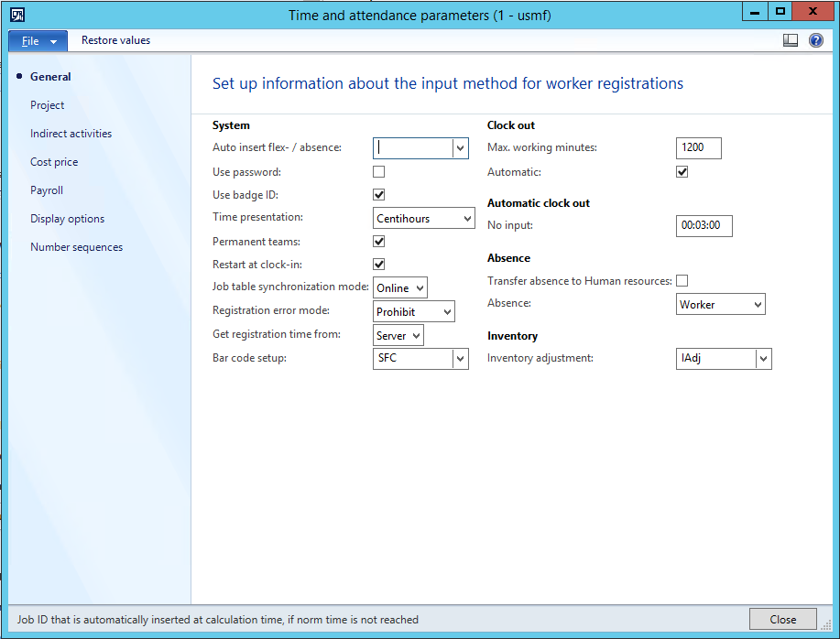Click the No input time field
Viewport: 840px width, 639px height.
[x=704, y=225]
